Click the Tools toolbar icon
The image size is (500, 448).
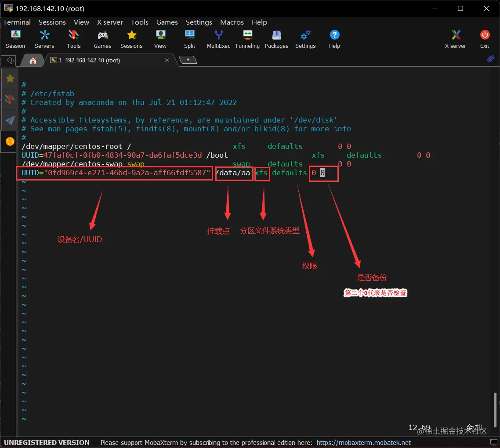73,39
